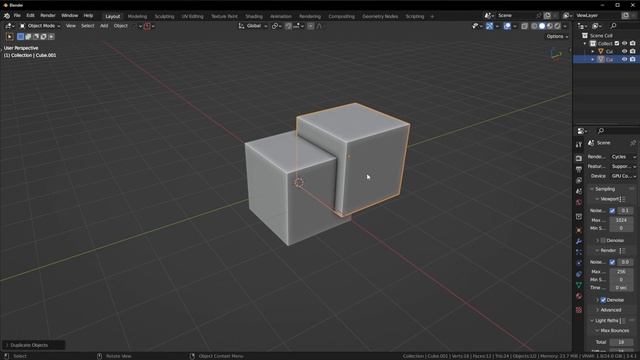Switch to the Modeling workspace tab

[x=137, y=16]
